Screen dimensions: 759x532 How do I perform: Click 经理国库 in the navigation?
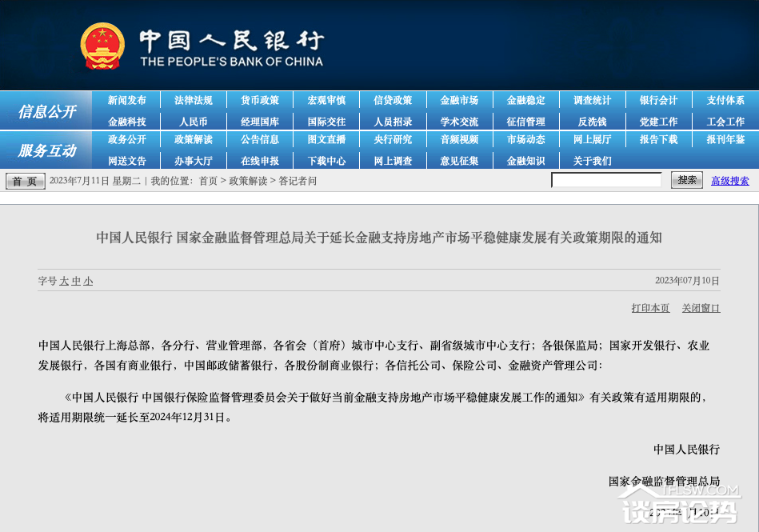(260, 122)
